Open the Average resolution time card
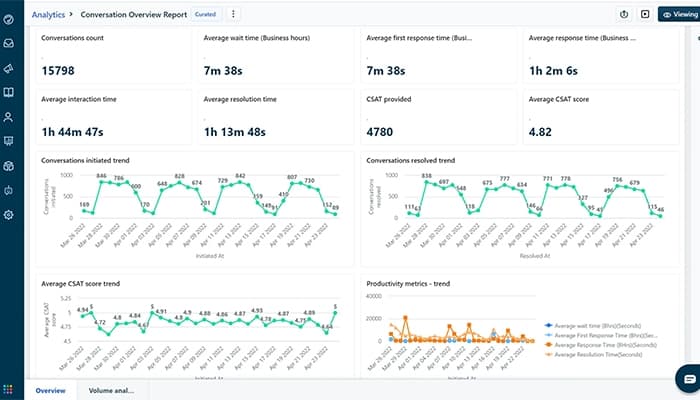Screen dimensions: 700x400 (276, 117)
